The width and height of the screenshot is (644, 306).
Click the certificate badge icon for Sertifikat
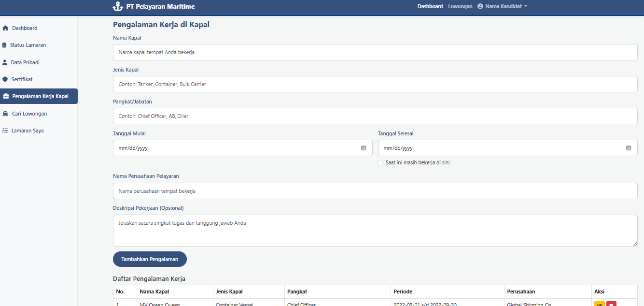(x=5, y=79)
